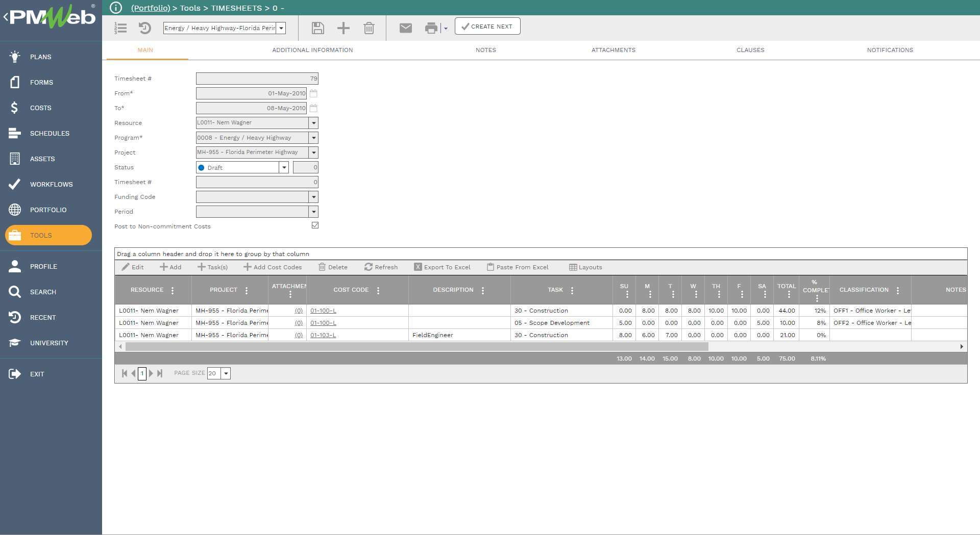Open the Status dropdown
The image size is (980, 535).
click(284, 167)
